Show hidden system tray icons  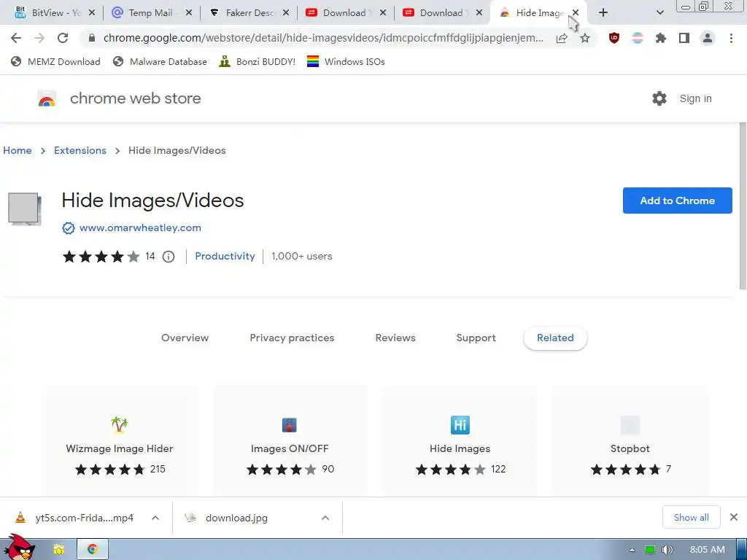[x=632, y=550]
